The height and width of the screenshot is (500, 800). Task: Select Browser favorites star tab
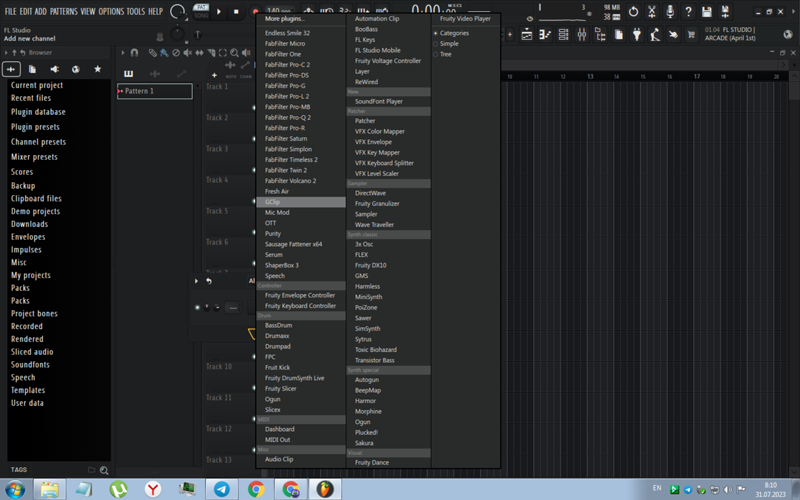97,69
